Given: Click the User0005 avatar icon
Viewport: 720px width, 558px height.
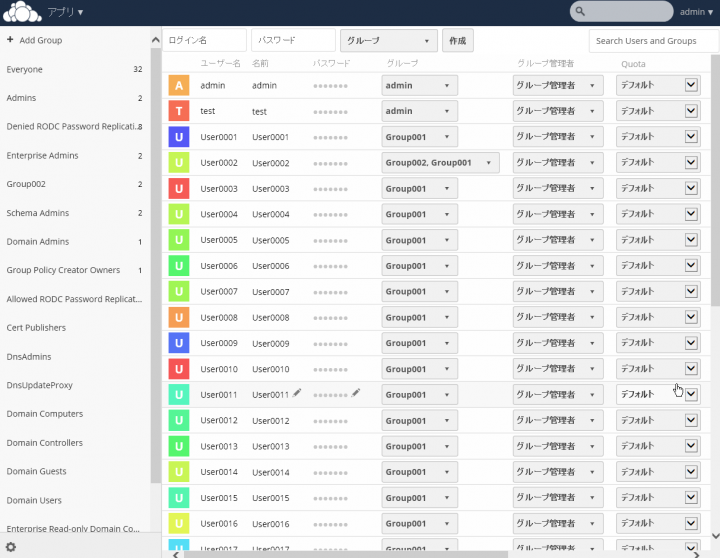Looking at the screenshot, I should (x=179, y=240).
